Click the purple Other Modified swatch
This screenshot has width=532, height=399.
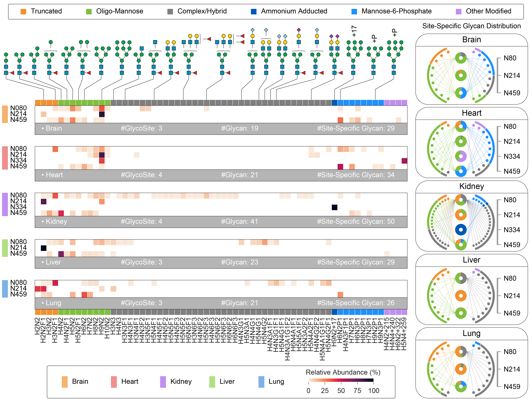point(458,11)
